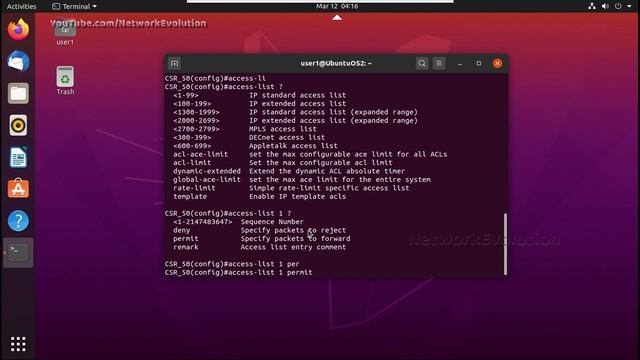This screenshot has width=640, height=360.
Task: Click the 'dynamic-extended' option line
Action: point(289,171)
